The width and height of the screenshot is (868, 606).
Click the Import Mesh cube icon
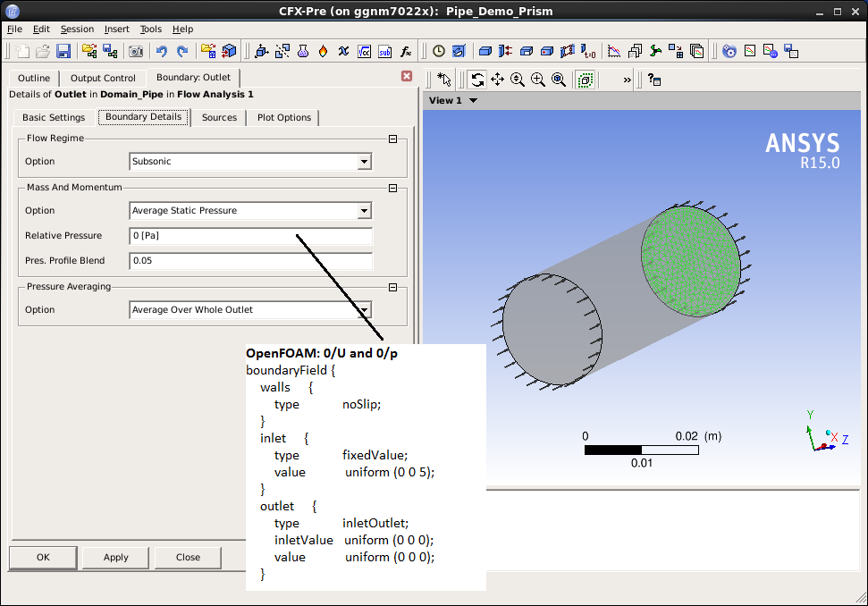point(229,52)
